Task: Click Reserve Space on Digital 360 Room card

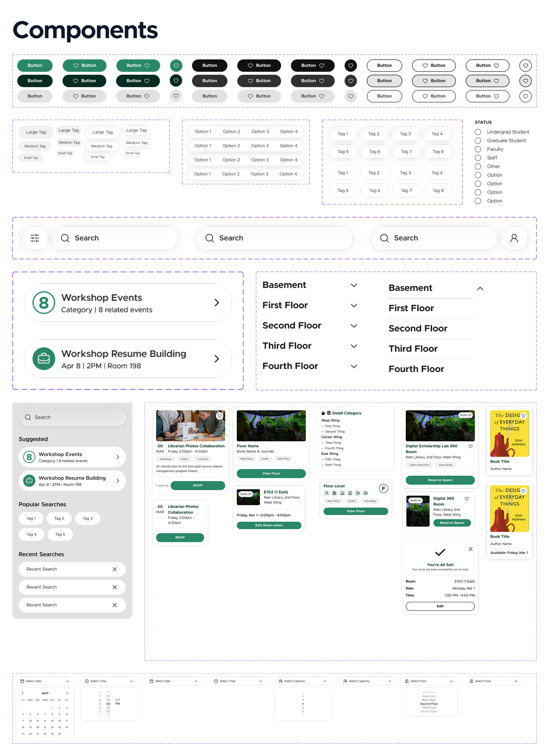Action: (x=452, y=523)
